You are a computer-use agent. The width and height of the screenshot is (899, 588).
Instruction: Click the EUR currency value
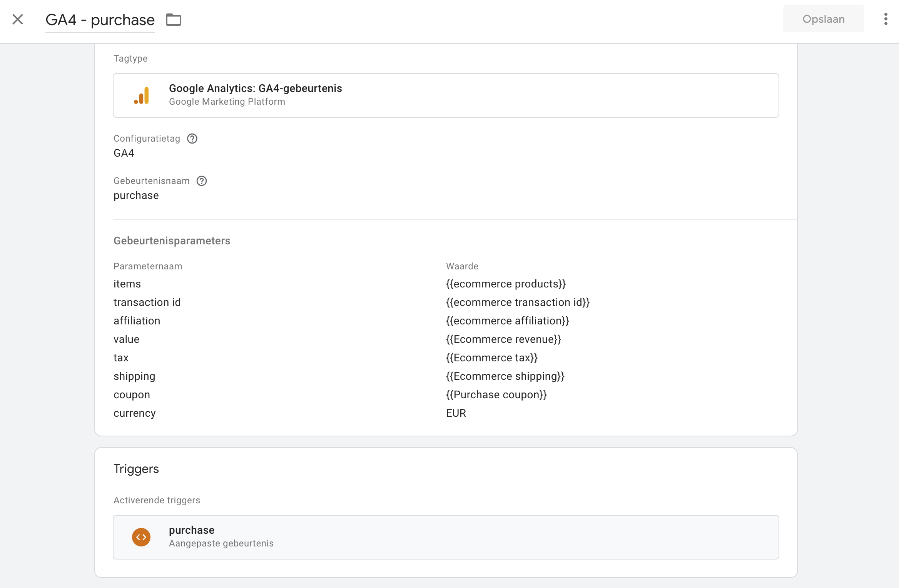(456, 413)
